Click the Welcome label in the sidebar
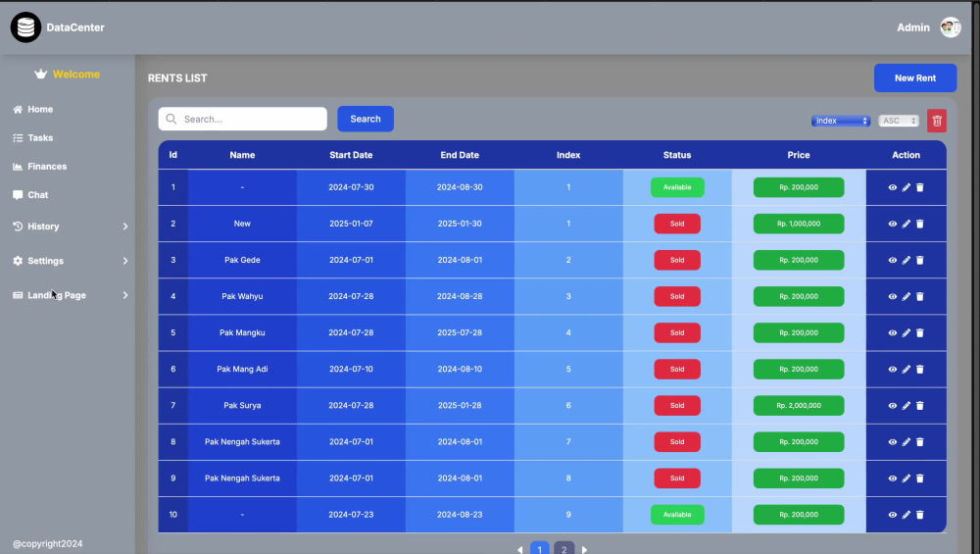980x554 pixels. click(76, 75)
